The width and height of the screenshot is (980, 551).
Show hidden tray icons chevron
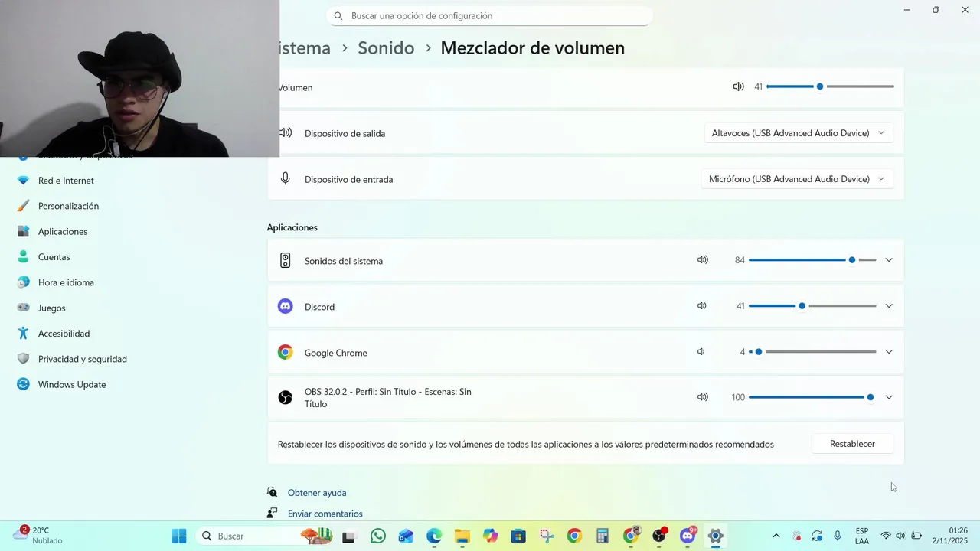pos(776,536)
